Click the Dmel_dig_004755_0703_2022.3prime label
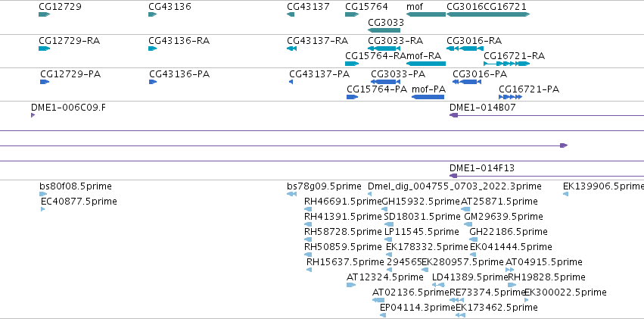Image resolution: width=644 pixels, height=319 pixels. (x=455, y=186)
